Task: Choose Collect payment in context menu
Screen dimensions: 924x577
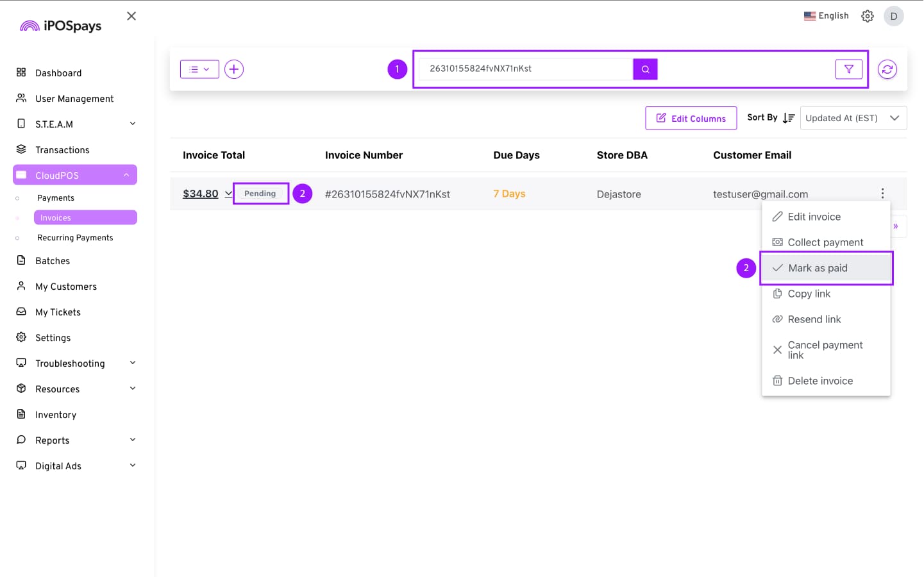Action: click(825, 242)
